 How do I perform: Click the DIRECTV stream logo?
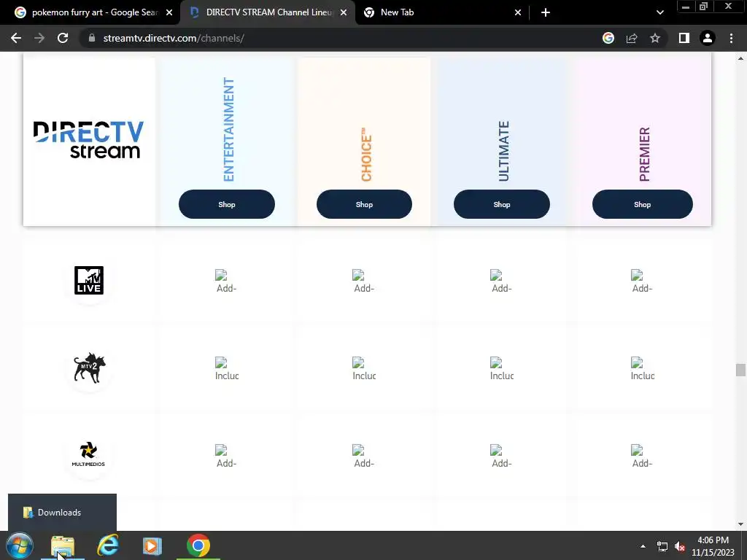point(88,139)
